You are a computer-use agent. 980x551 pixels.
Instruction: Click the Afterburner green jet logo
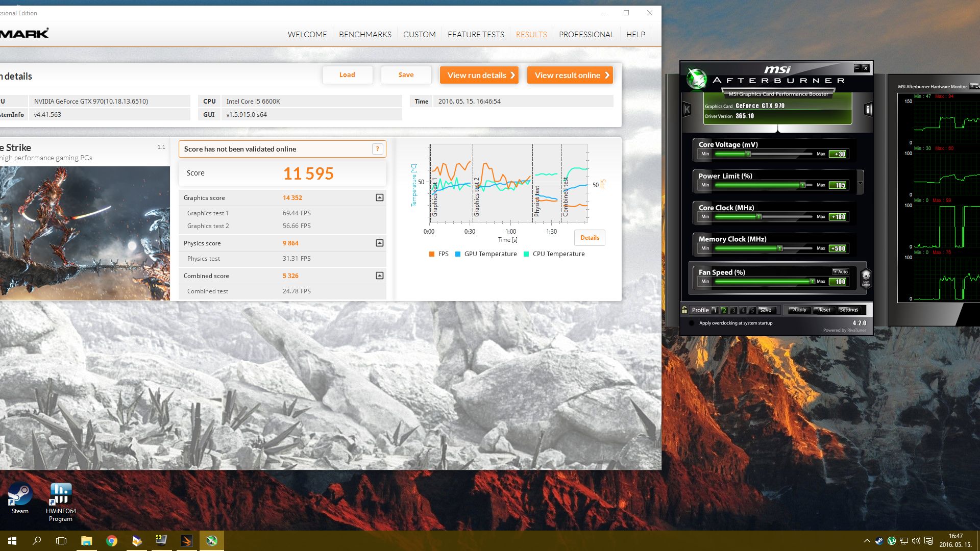pos(696,78)
